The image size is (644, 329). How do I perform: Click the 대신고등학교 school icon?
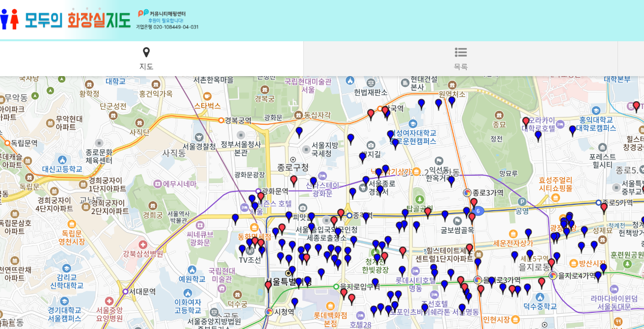point(62,160)
